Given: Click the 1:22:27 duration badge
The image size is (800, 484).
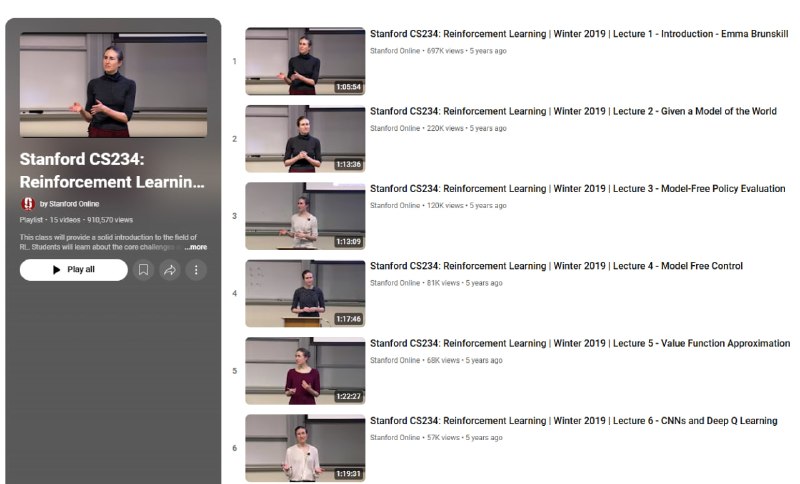Looking at the screenshot, I should click(348, 396).
